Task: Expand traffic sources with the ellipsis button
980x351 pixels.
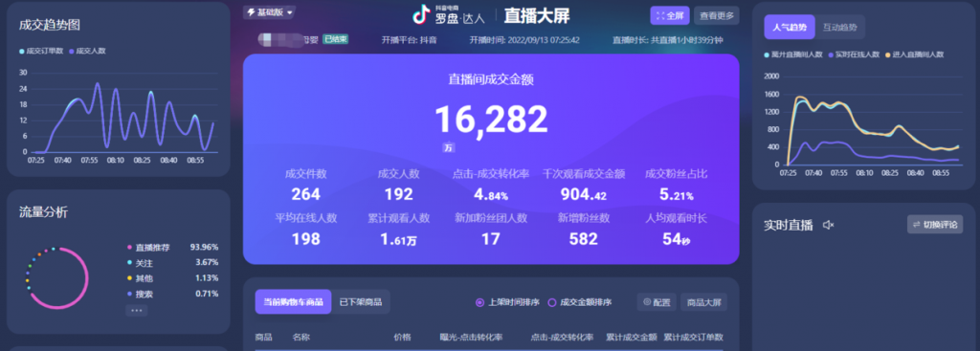Action: click(137, 311)
